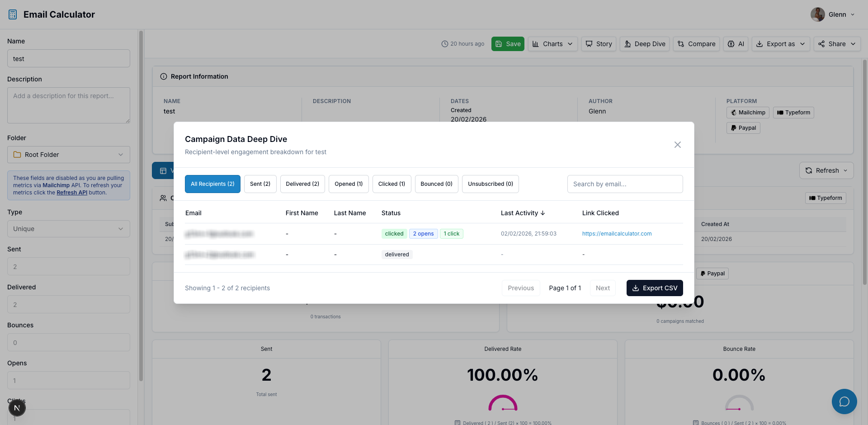Toggle the Bounced (0) filter
Image resolution: width=868 pixels, height=425 pixels.
point(436,184)
